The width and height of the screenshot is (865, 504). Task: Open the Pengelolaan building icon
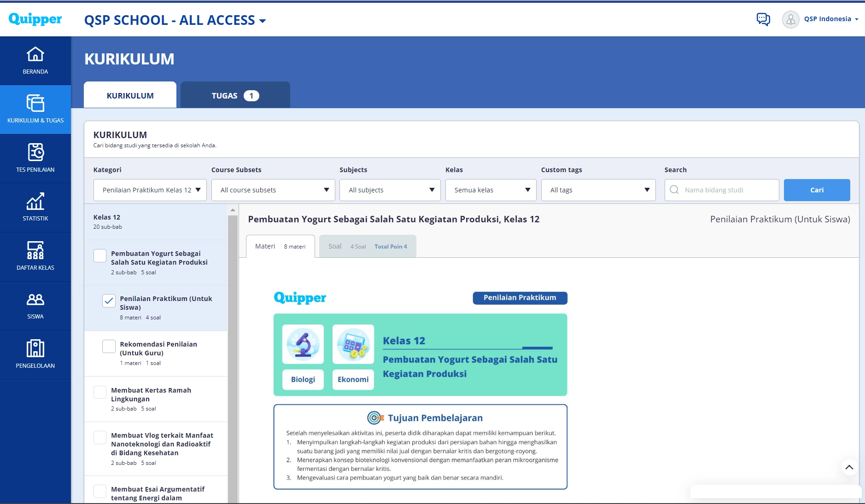click(x=35, y=348)
